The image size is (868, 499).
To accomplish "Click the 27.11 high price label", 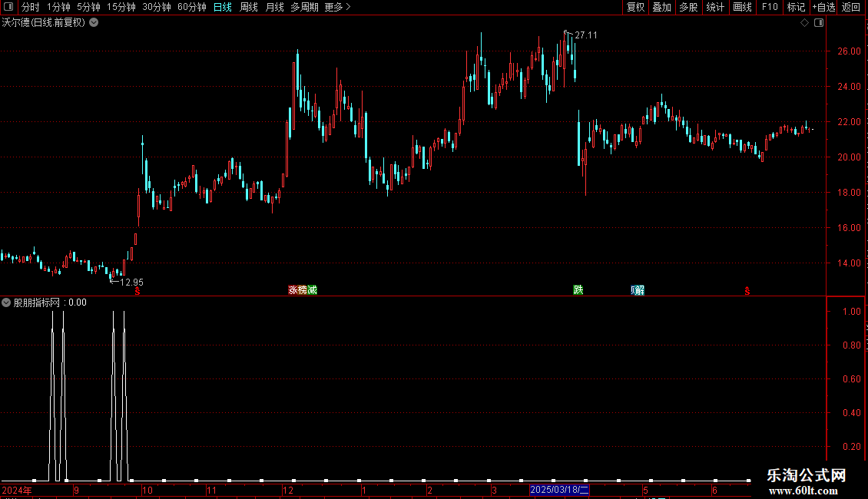I will (586, 35).
